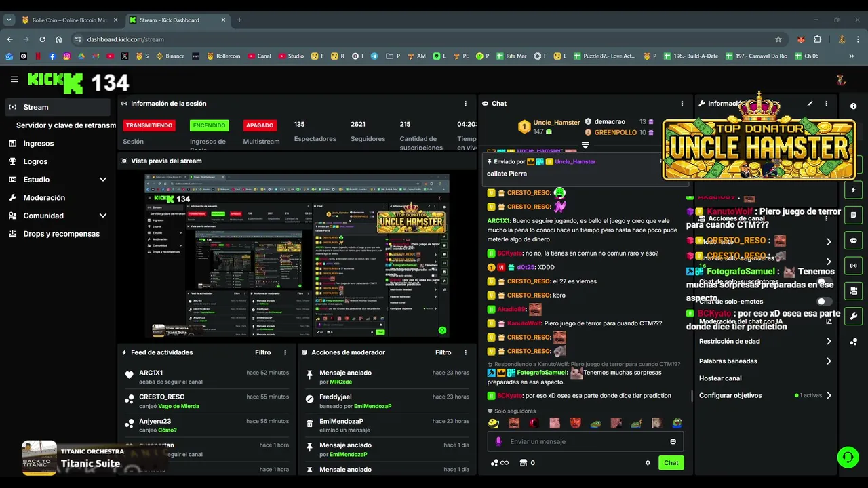
Task: Open Filtro in Feed de actividades
Action: click(x=263, y=352)
